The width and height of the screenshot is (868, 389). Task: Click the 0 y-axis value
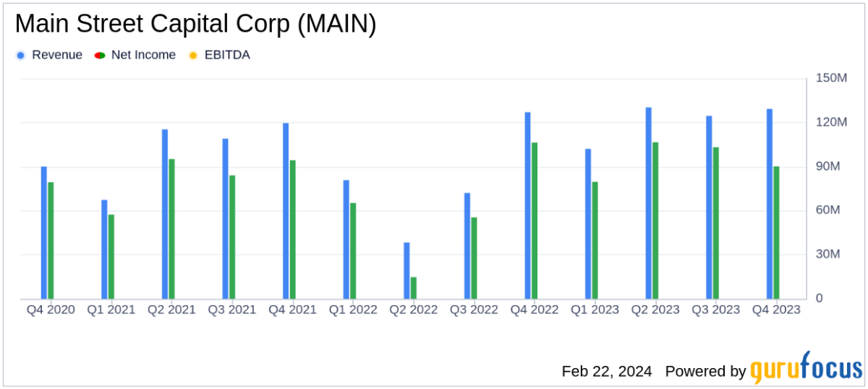tap(819, 299)
